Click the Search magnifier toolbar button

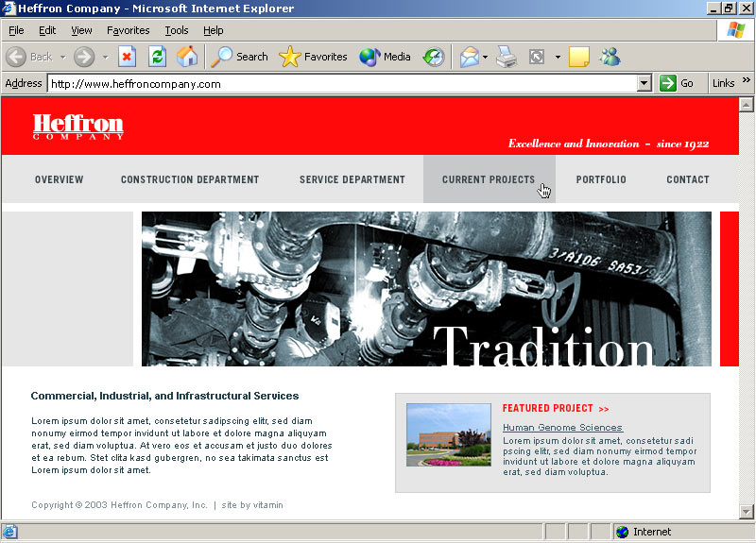[x=240, y=57]
